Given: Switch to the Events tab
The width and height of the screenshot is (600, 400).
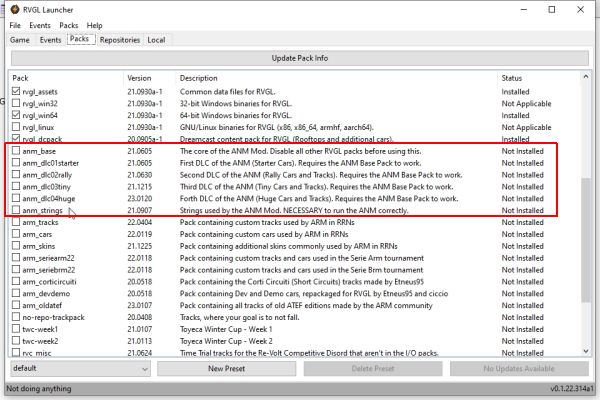Looking at the screenshot, I should pyautogui.click(x=50, y=40).
